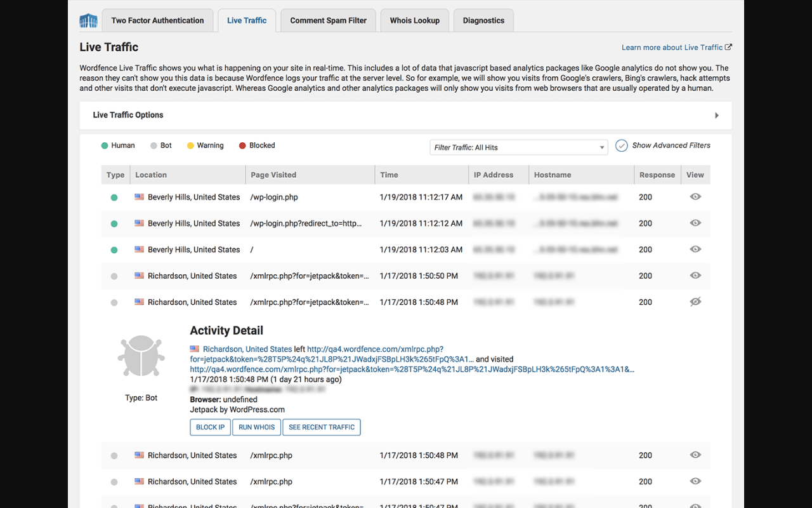
Task: Click the View column header
Action: click(695, 175)
